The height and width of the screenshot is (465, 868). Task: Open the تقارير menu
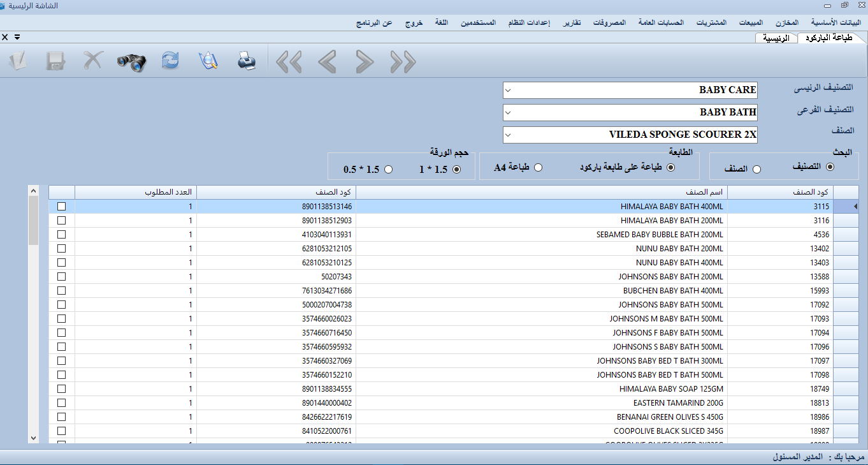click(572, 22)
